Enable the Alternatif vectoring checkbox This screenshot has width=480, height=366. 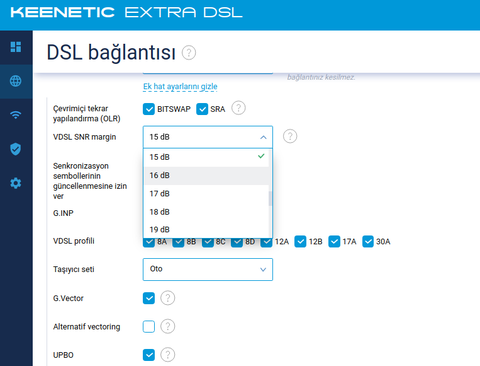[x=149, y=326]
